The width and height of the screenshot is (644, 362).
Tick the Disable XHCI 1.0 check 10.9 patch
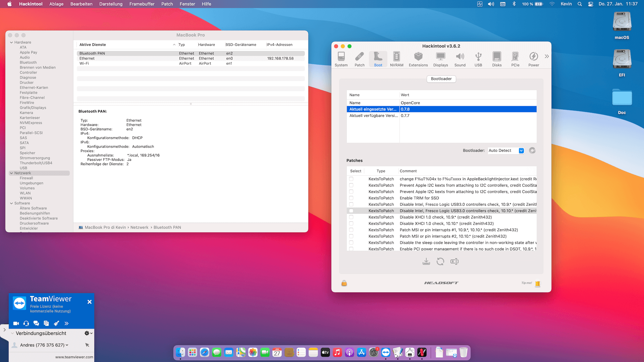point(351,217)
